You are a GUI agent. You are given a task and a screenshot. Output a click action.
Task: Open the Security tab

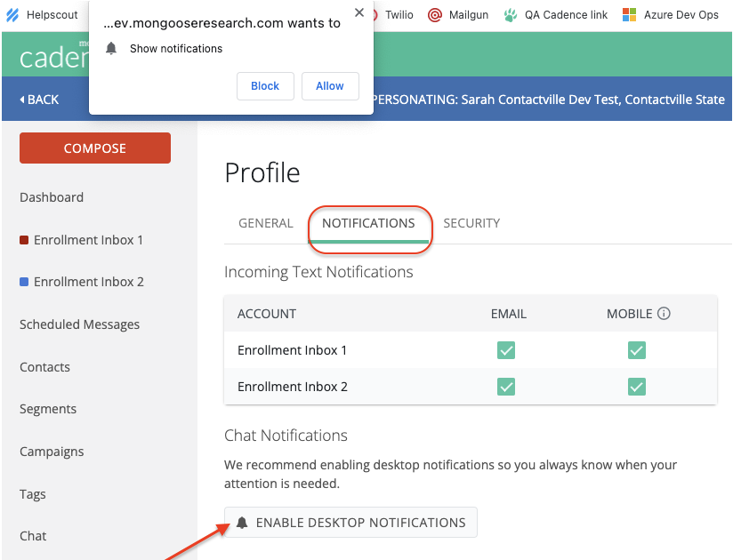[x=471, y=223]
